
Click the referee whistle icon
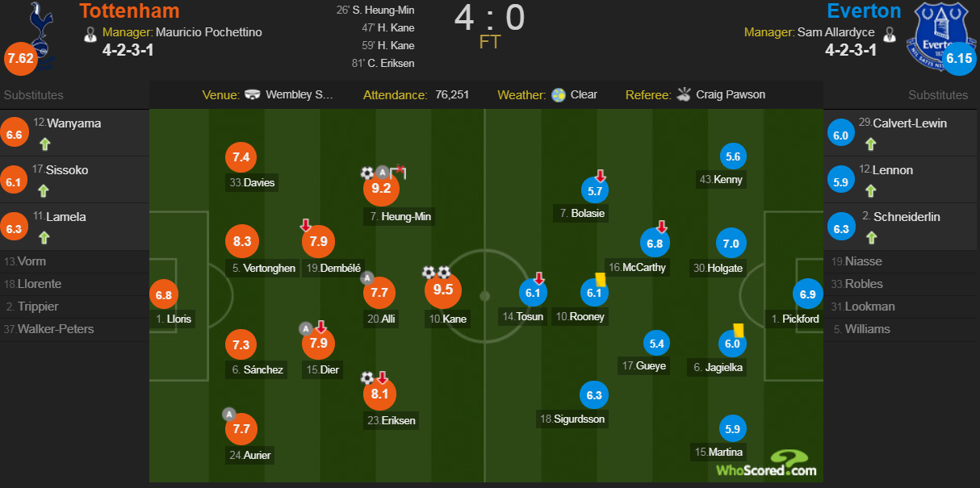click(x=685, y=94)
